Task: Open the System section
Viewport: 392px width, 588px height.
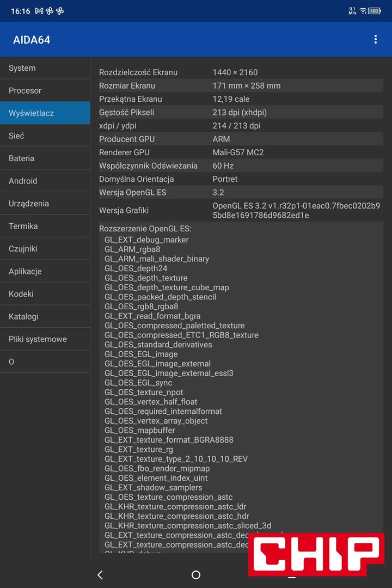Action: [x=45, y=68]
